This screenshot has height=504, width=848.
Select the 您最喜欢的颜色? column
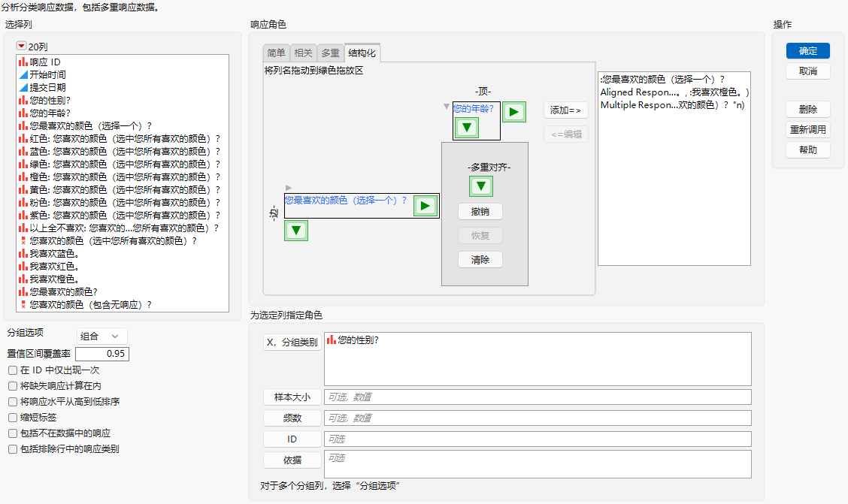click(58, 291)
